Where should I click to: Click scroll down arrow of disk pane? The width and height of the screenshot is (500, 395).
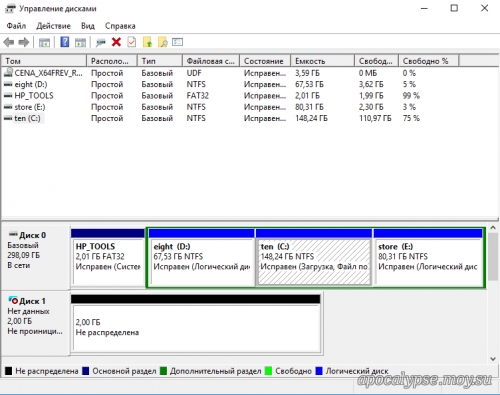493,359
